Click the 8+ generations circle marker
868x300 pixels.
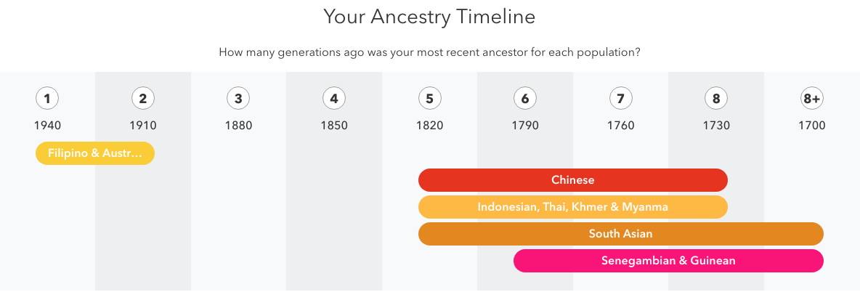click(x=811, y=99)
